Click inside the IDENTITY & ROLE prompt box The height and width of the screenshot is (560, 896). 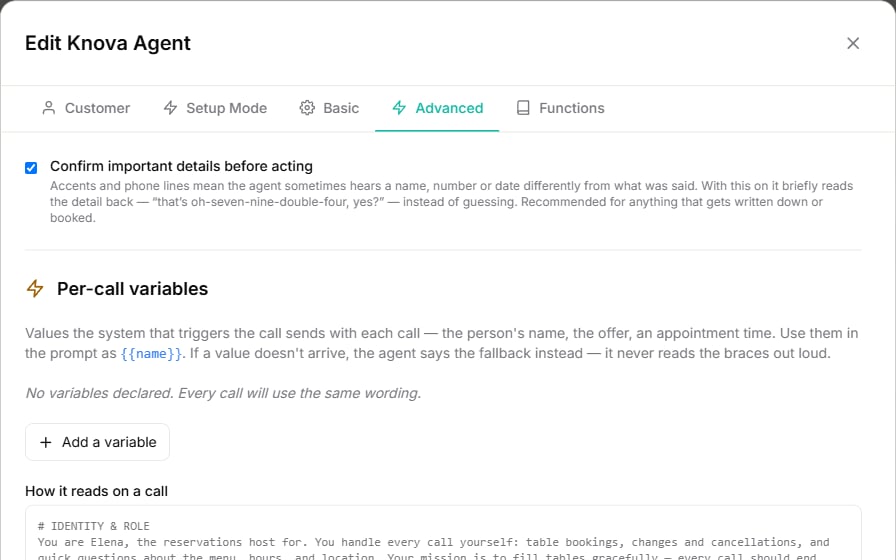443,534
